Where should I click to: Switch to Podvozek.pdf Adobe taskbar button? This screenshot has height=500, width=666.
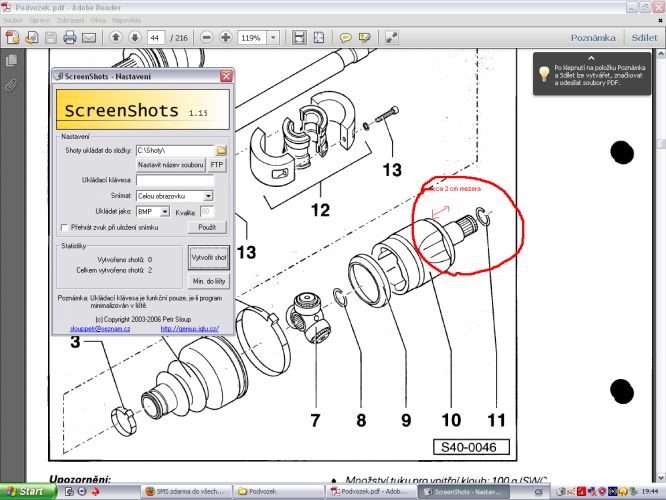(371, 492)
